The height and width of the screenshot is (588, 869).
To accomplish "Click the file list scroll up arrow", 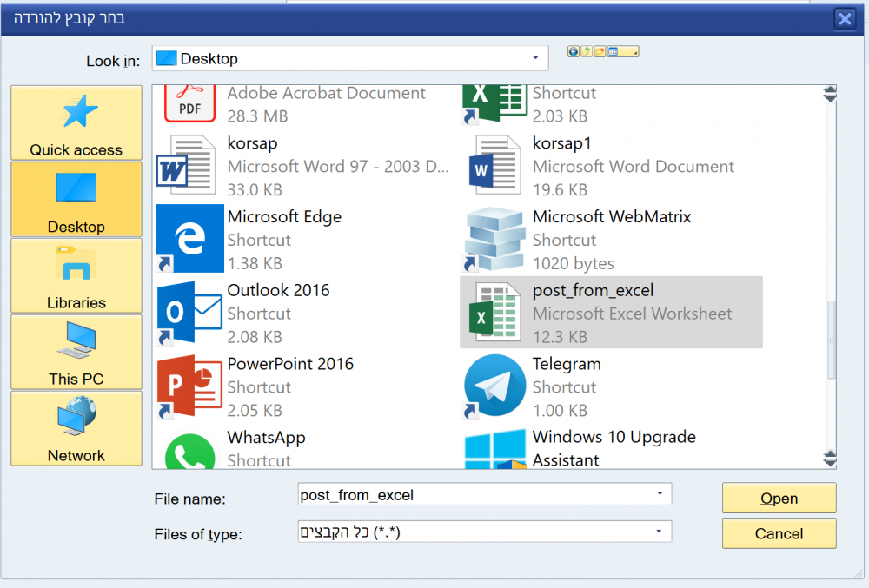I will [x=830, y=94].
